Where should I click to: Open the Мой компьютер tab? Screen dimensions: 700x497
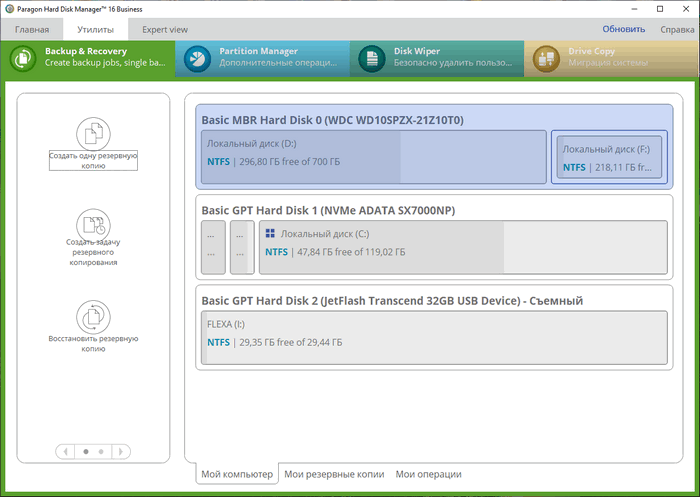click(x=237, y=474)
